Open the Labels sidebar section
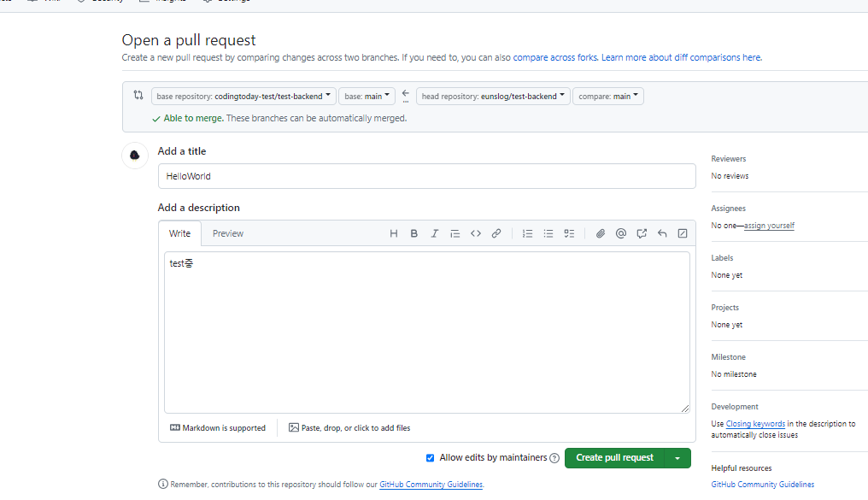Viewport: 868px width, 500px height. click(722, 258)
